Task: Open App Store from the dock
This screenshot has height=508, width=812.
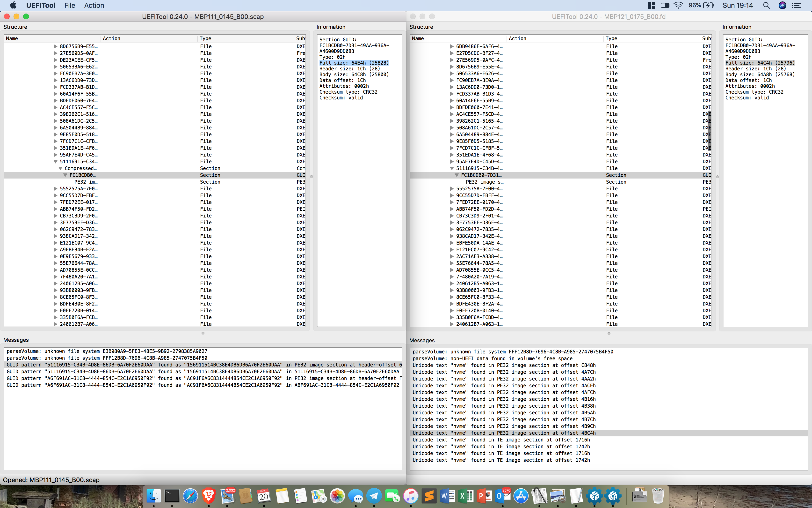Action: tap(521, 496)
